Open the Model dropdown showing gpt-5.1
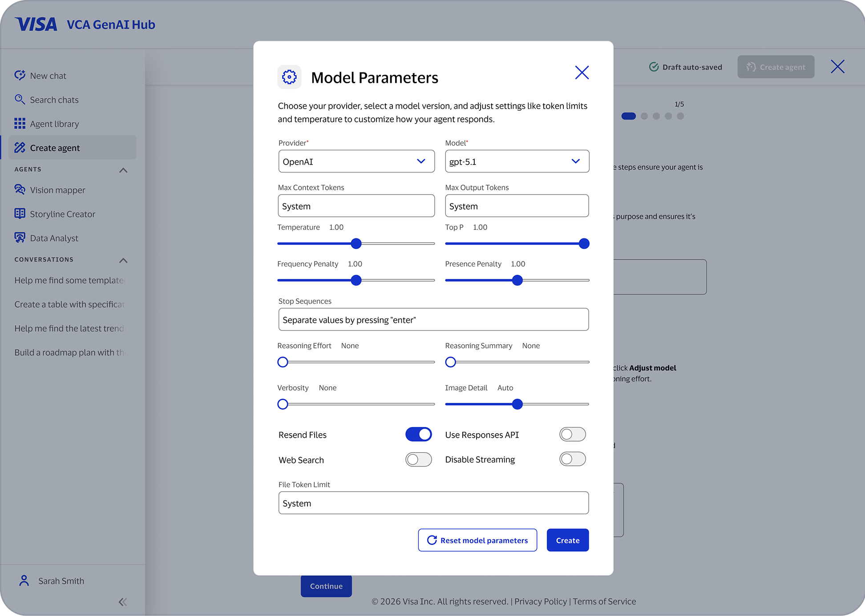Image resolution: width=865 pixels, height=616 pixels. tap(517, 161)
